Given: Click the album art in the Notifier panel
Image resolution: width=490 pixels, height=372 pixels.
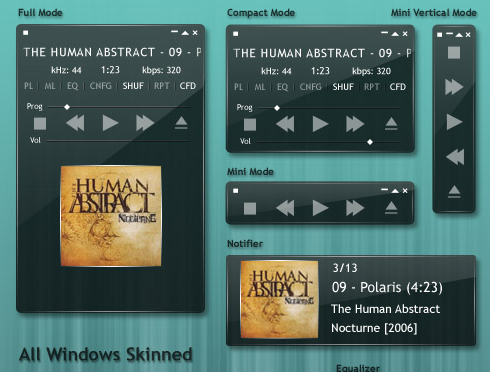Looking at the screenshot, I should pyautogui.click(x=279, y=299).
